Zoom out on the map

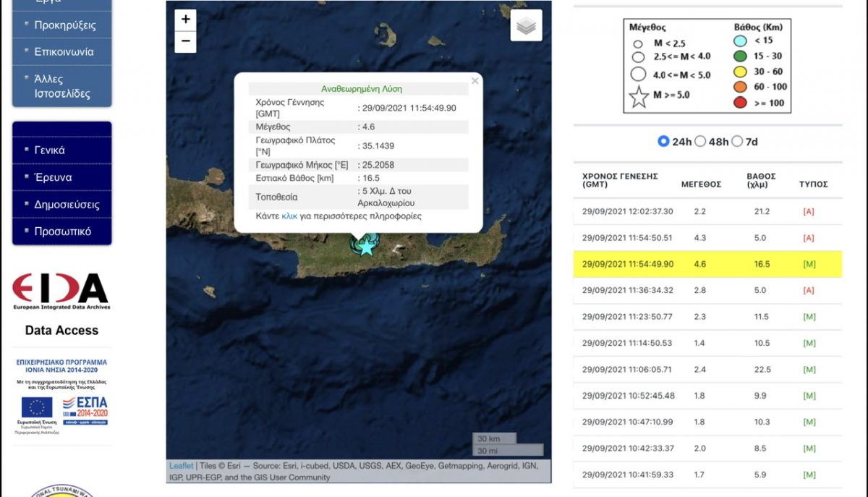[186, 41]
